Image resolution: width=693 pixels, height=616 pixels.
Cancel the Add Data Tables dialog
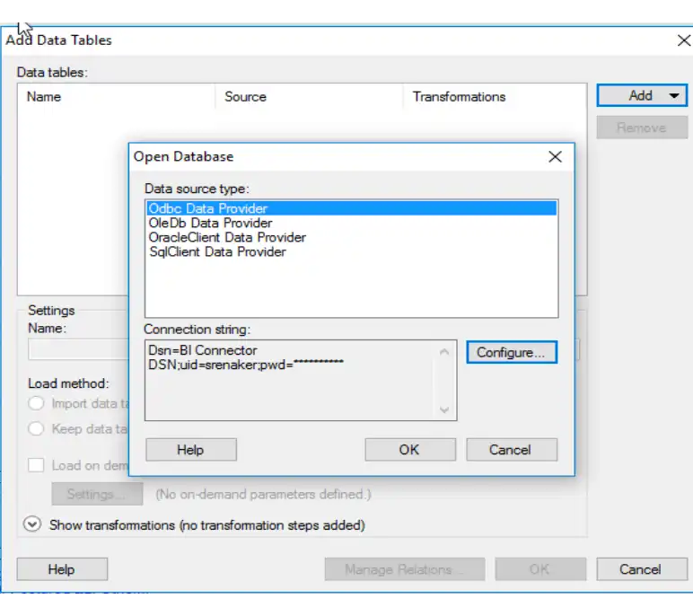pos(640,568)
